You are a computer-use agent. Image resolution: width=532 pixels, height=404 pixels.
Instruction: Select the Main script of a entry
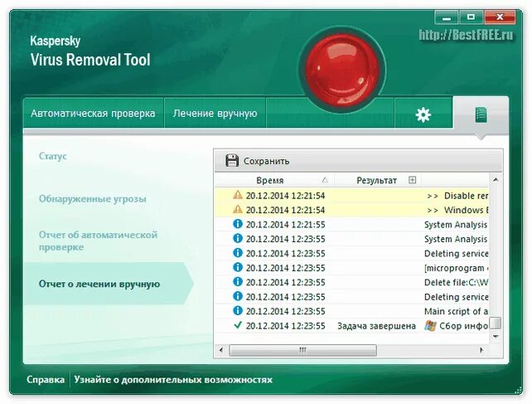[x=457, y=311]
